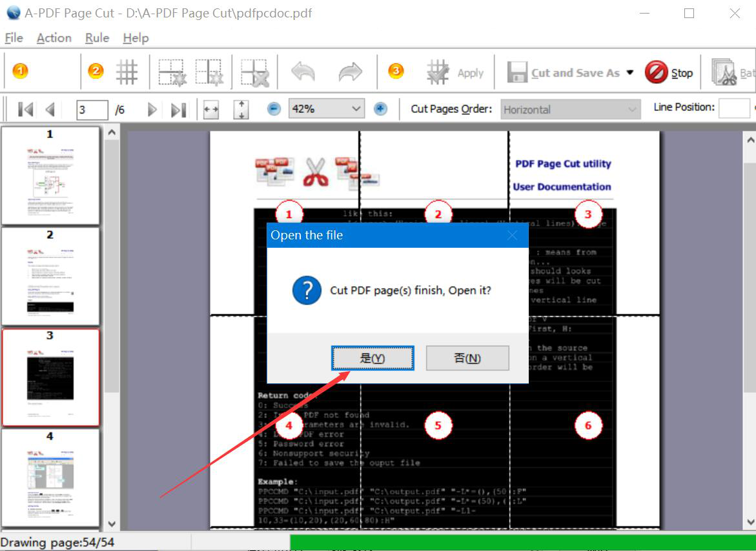This screenshot has height=551, width=756.
Task: Click the delete vertical line icon
Action: tap(209, 73)
